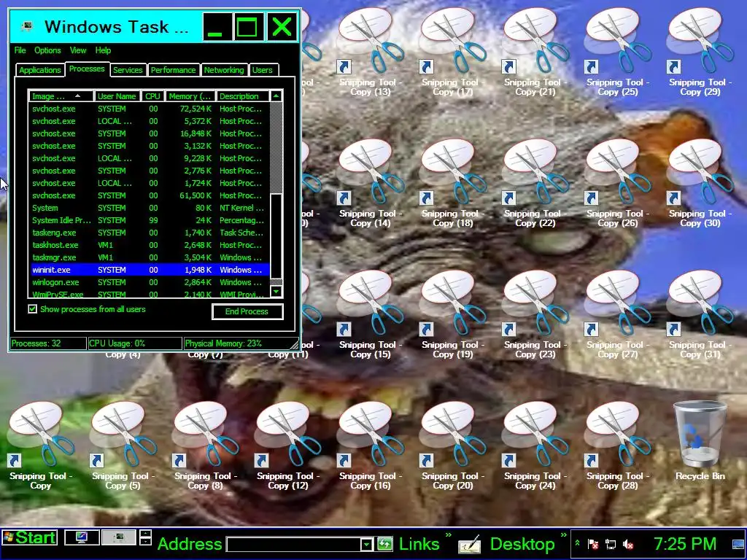This screenshot has width=747, height=560.
Task: Open Snipping Tool - Copy (29) shortcut
Action: (x=700, y=52)
